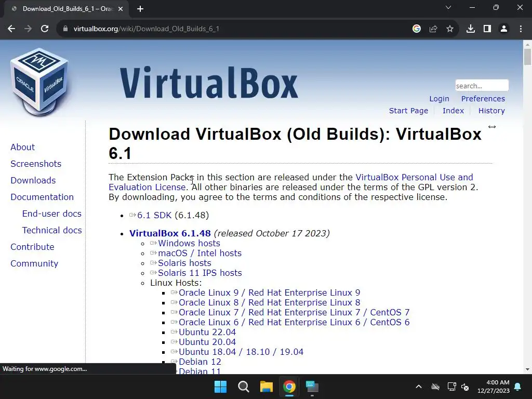Open a new browser tab

click(140, 9)
